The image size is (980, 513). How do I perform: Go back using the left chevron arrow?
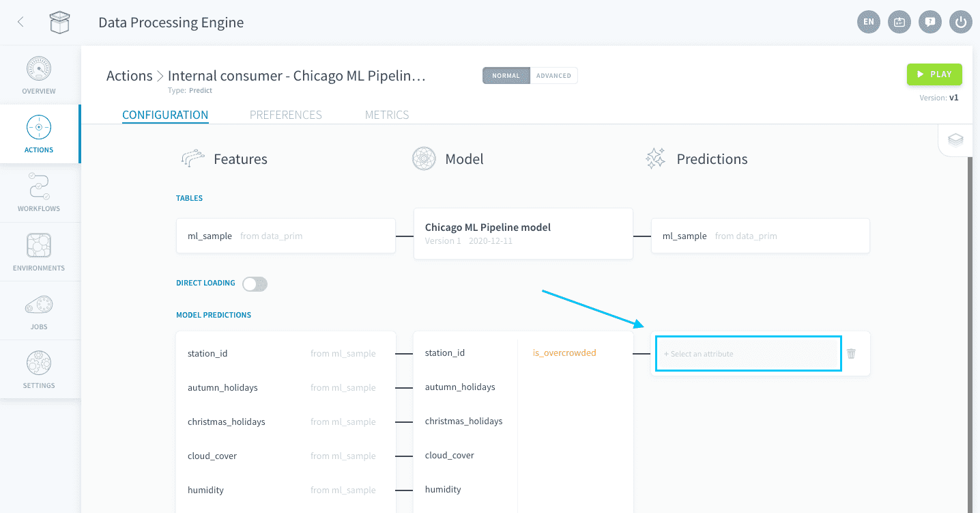coord(20,22)
